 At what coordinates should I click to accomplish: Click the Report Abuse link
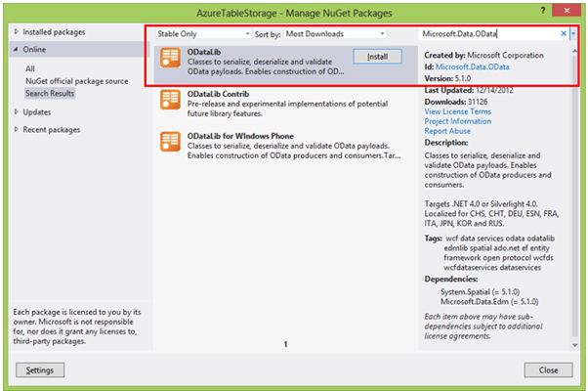point(448,131)
